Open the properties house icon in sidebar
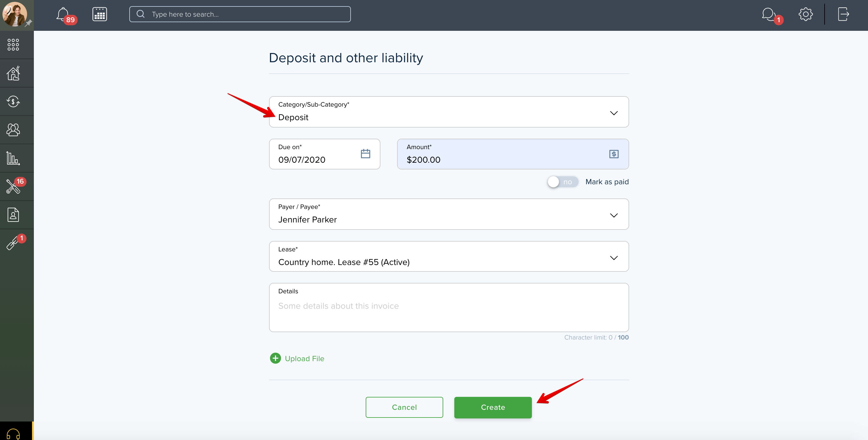The image size is (868, 440). tap(13, 73)
